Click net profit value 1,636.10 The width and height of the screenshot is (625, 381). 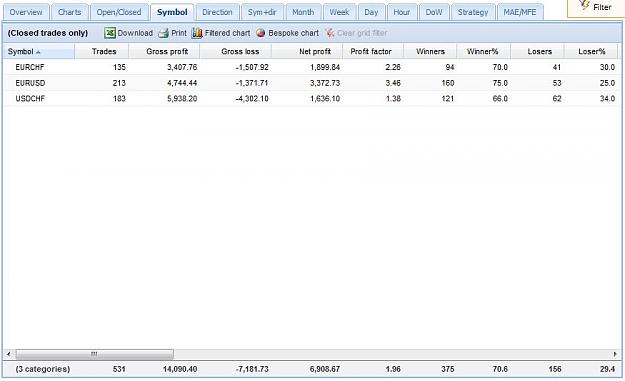pos(325,99)
